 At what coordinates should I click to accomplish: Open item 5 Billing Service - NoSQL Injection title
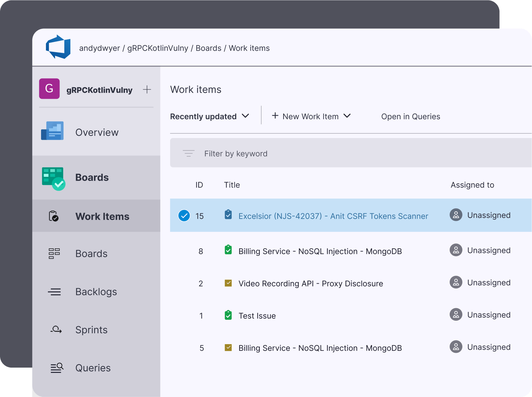point(320,348)
